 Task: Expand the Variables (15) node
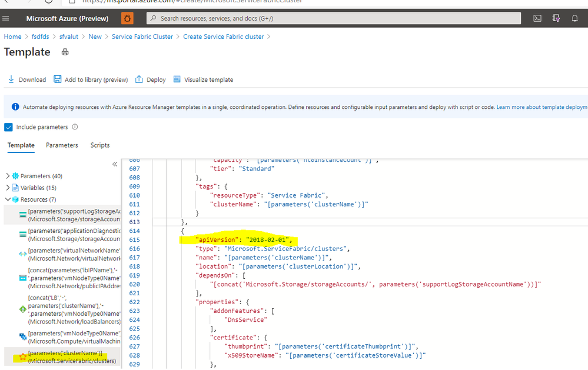click(8, 188)
